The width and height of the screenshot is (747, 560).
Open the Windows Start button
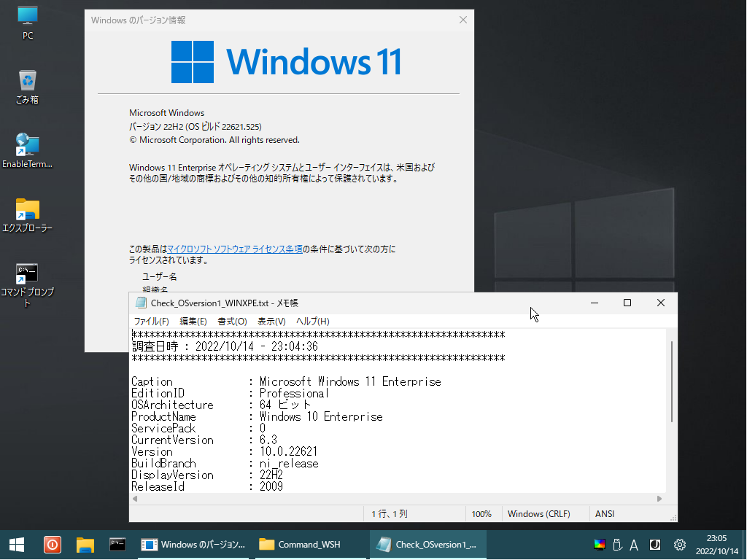pos(18,545)
